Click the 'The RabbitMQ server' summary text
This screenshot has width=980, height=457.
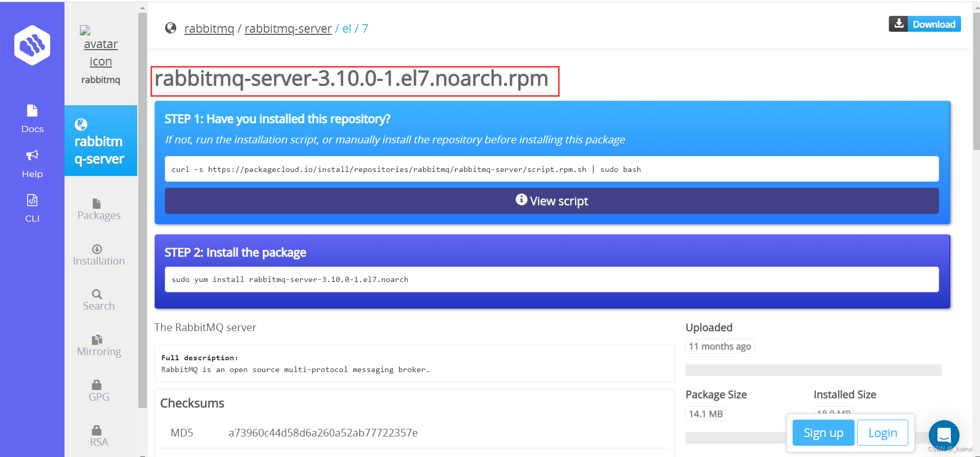tap(205, 328)
